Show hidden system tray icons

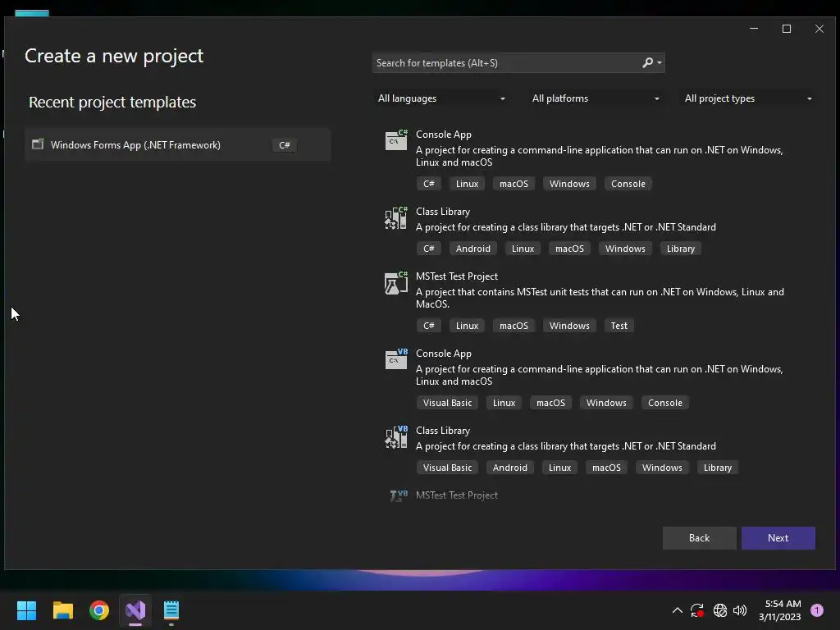[x=677, y=610]
